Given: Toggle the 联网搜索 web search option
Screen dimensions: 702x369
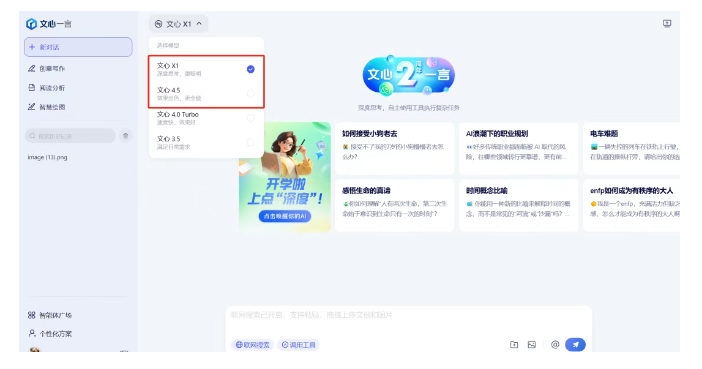Looking at the screenshot, I should (253, 345).
